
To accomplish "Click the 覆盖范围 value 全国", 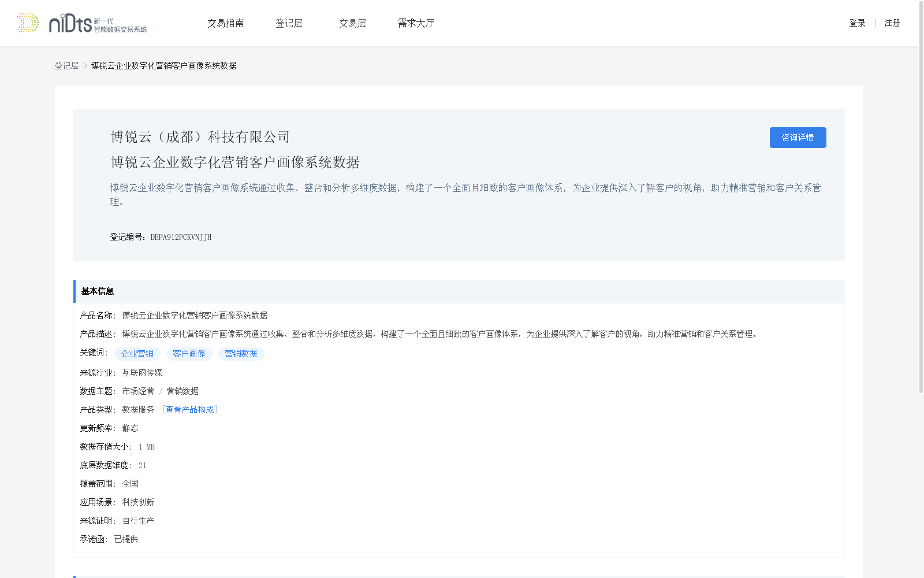I will [130, 484].
